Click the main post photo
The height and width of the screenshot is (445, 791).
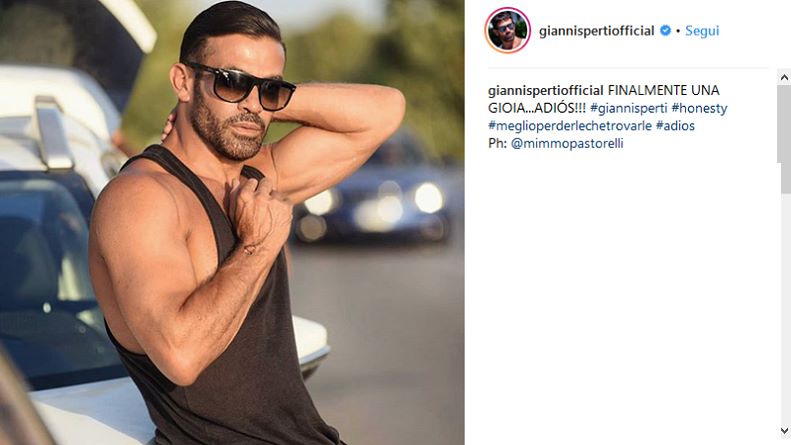[x=232, y=222]
